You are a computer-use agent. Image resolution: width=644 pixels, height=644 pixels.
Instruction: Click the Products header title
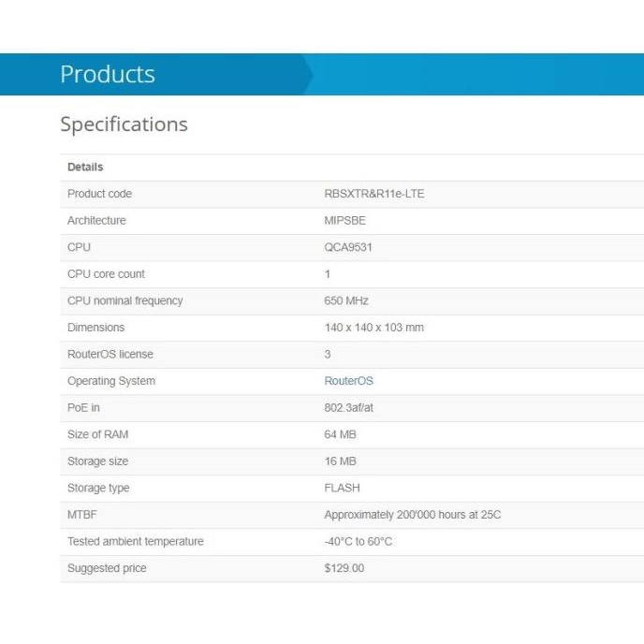point(108,74)
